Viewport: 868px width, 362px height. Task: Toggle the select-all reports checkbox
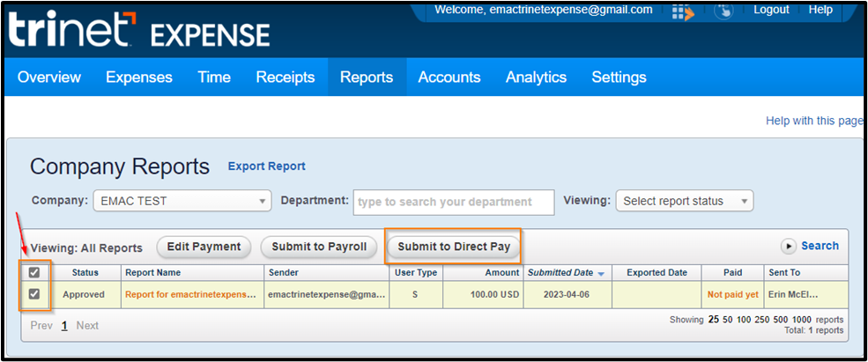[x=34, y=272]
